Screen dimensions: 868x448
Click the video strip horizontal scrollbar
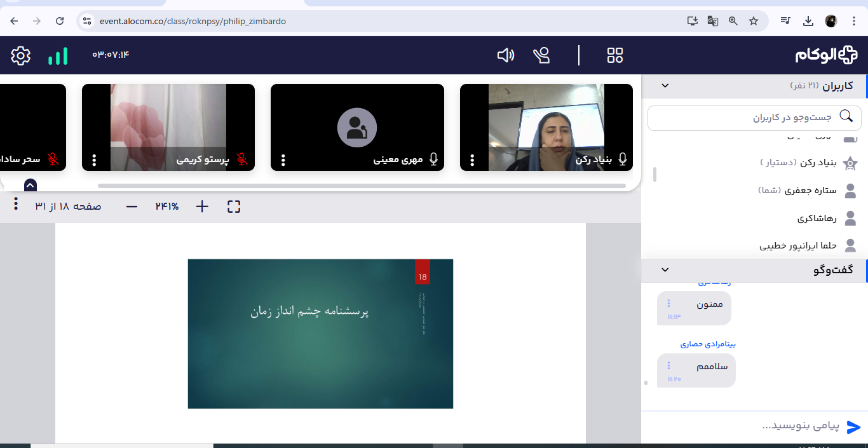[x=362, y=186]
